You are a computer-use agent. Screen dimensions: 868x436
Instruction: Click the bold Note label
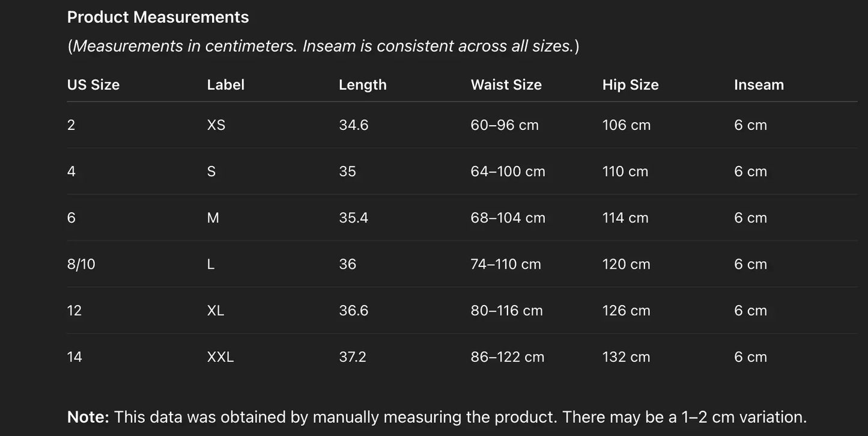tap(88, 417)
